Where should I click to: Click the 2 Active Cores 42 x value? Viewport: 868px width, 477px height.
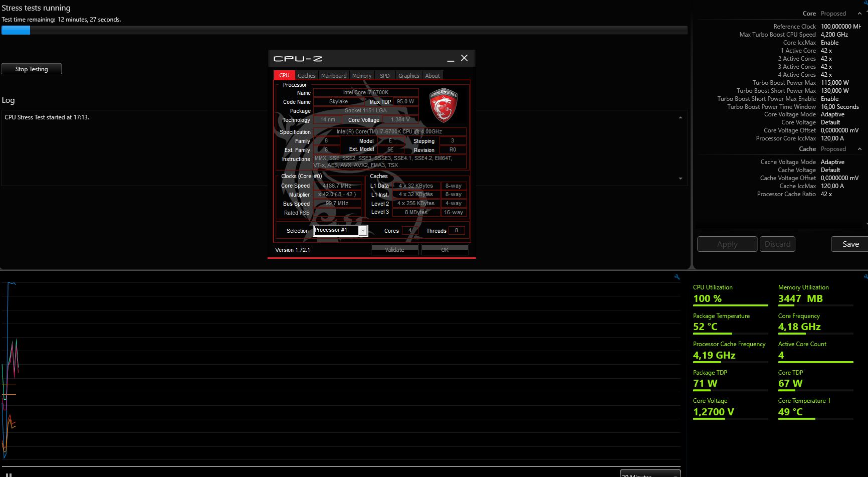pyautogui.click(x=826, y=59)
